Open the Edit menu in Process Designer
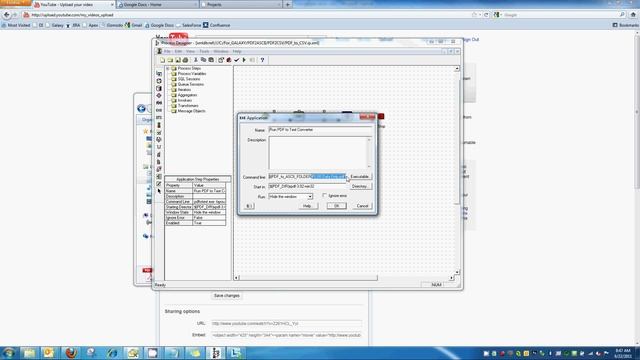 pyautogui.click(x=178, y=51)
